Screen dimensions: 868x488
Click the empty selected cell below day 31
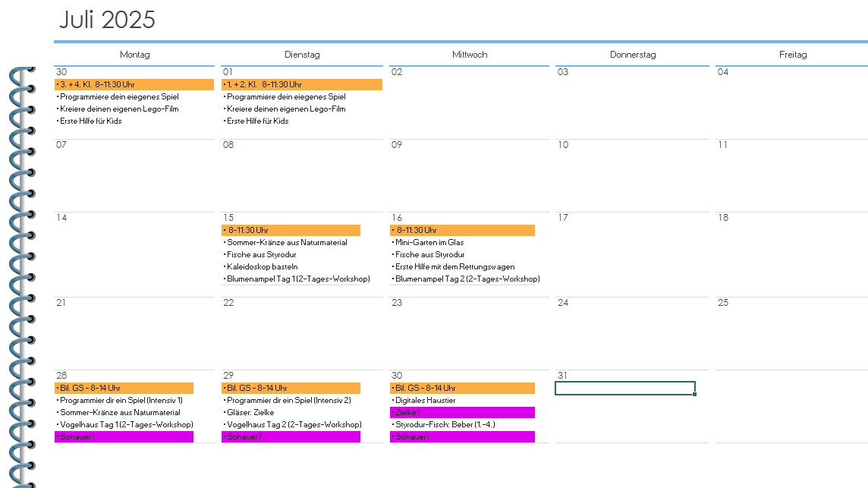pos(624,388)
